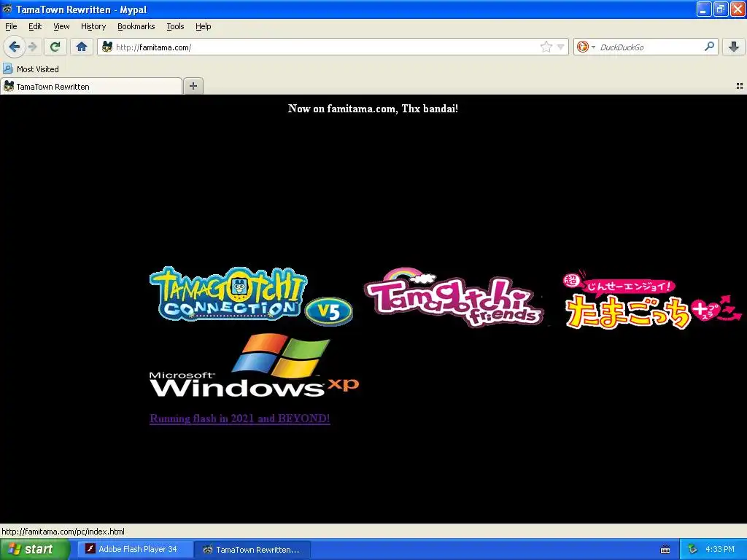The height and width of the screenshot is (560, 747).
Task: Open the Edit menu
Action: [35, 26]
